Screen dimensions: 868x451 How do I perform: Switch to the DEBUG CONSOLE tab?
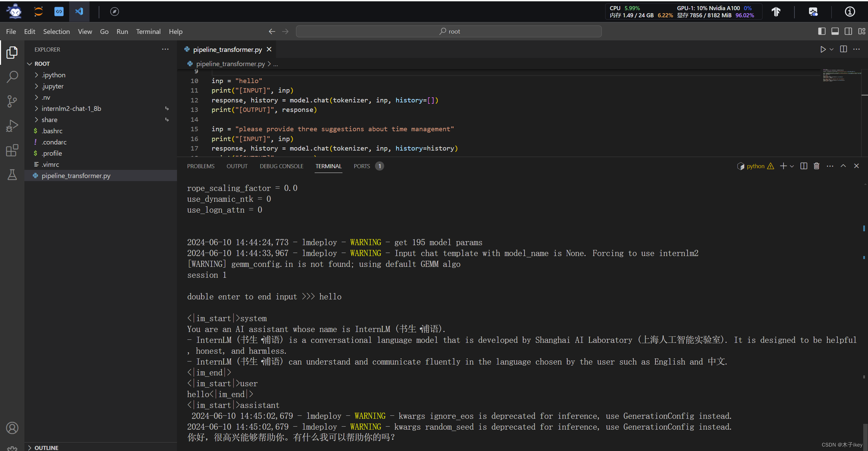point(281,166)
